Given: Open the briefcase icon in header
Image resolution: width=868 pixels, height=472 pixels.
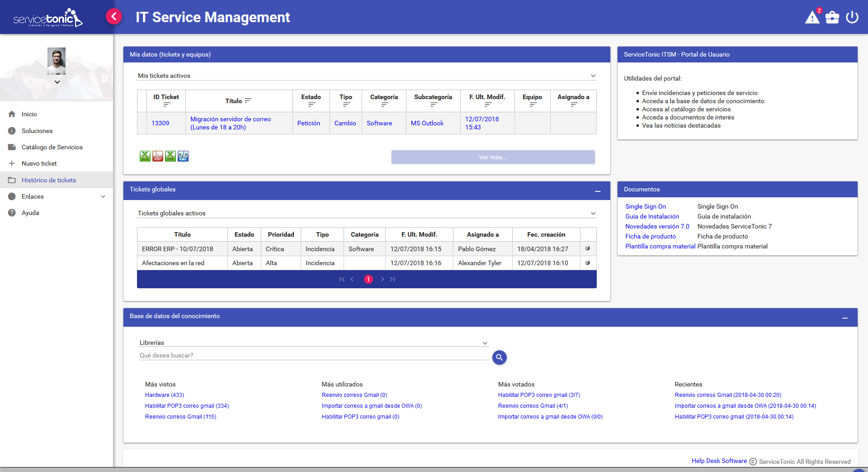Looking at the screenshot, I should (832, 18).
